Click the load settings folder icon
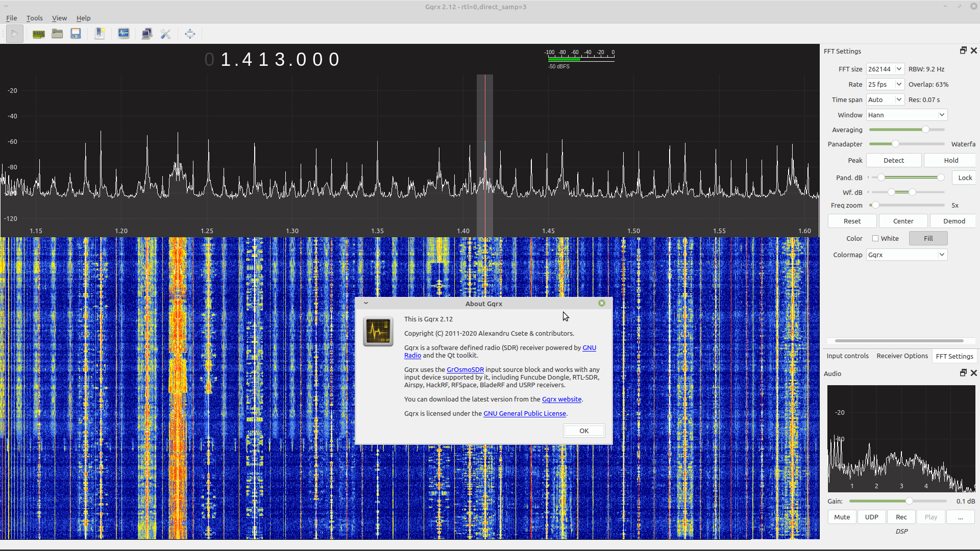Screen dimensions: 980x551 coord(57,34)
